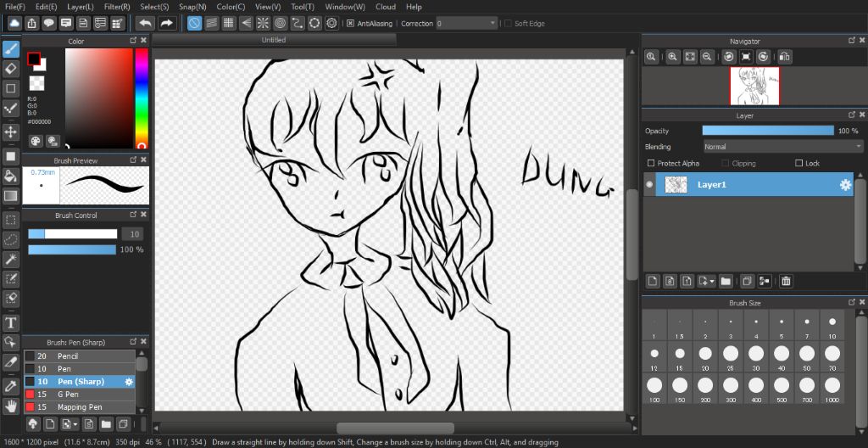Select the G Pen brush
868x448 pixels.
[x=79, y=395]
